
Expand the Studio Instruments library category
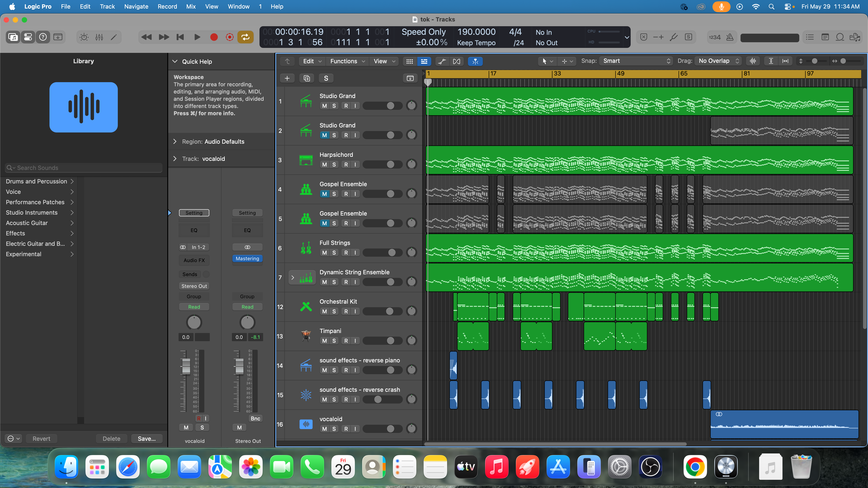39,213
